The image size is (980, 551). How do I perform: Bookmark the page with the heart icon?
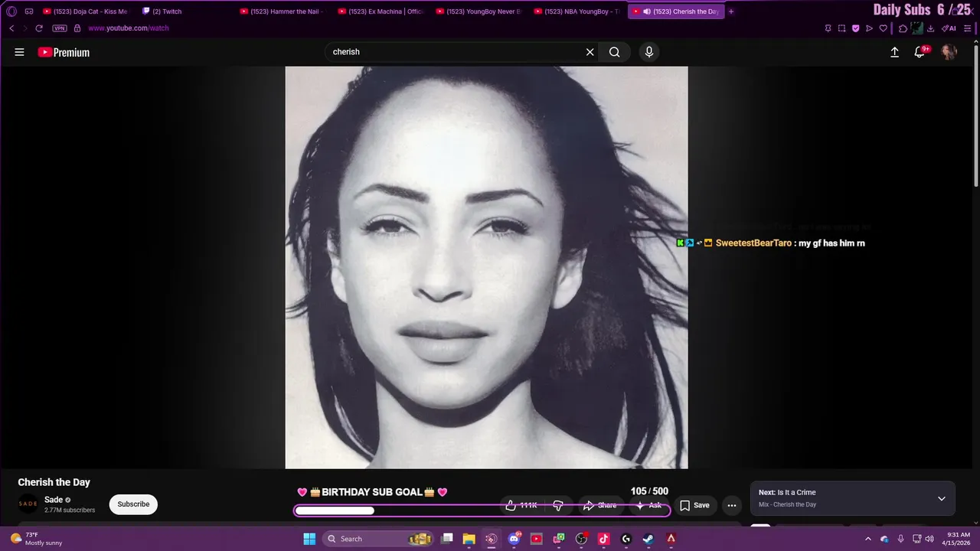883,28
